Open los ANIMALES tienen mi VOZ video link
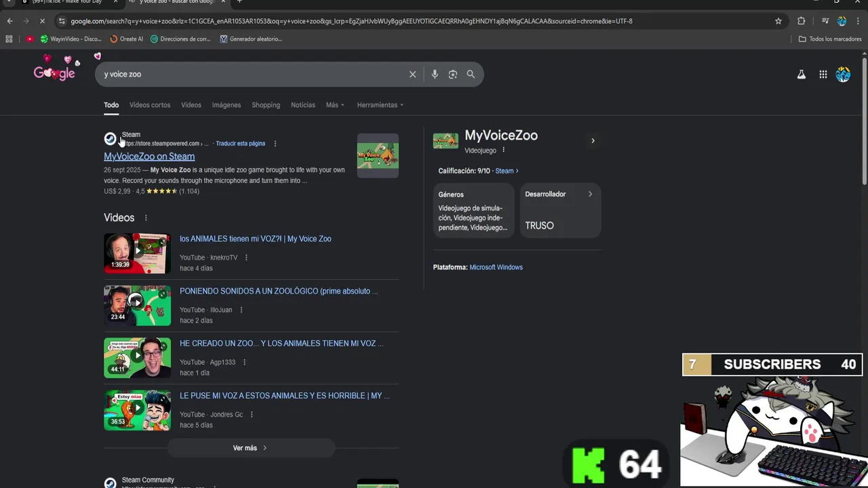Viewport: 868px width, 488px height. pos(256,239)
